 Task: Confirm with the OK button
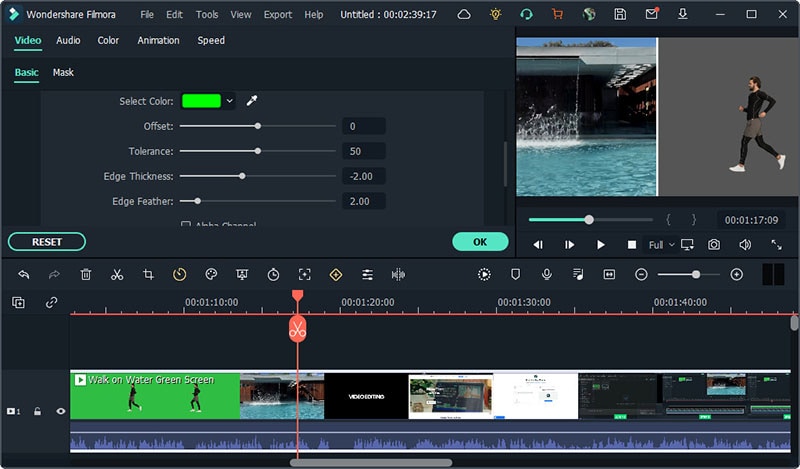pyautogui.click(x=480, y=241)
